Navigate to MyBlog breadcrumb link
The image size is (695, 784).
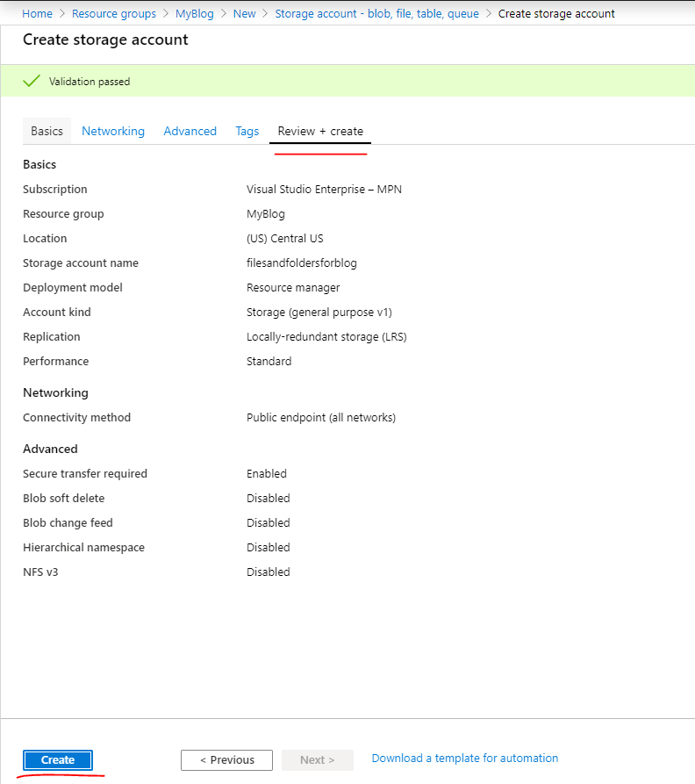click(x=195, y=14)
